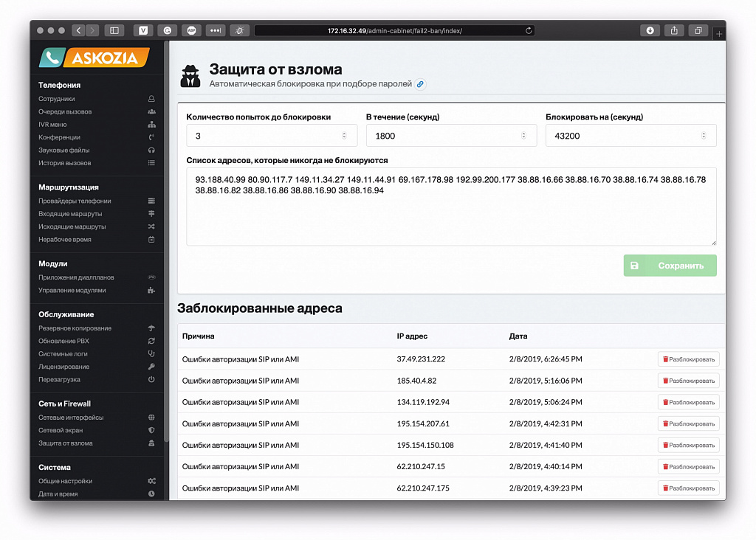Click the Очереди вызовов group icon
The height and width of the screenshot is (540, 756).
coord(151,111)
